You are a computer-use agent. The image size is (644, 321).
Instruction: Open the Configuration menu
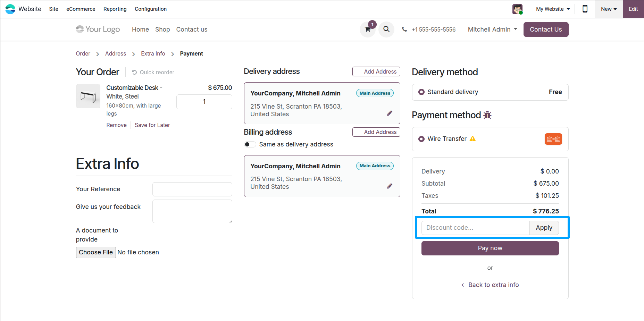coord(151,9)
